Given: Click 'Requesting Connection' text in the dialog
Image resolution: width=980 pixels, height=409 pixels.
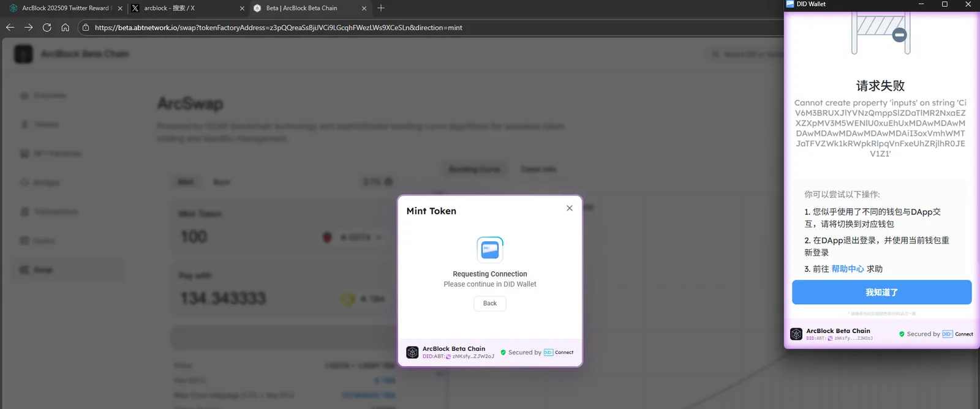Looking at the screenshot, I should pyautogui.click(x=490, y=274).
